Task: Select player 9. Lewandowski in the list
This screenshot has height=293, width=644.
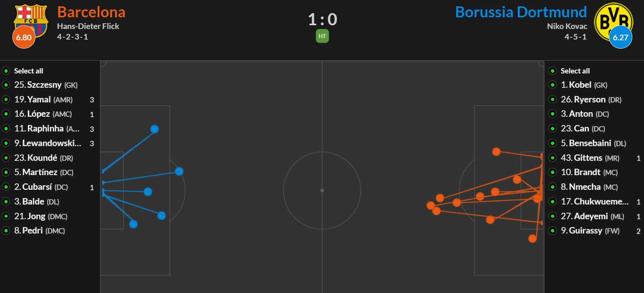Action: [47, 143]
